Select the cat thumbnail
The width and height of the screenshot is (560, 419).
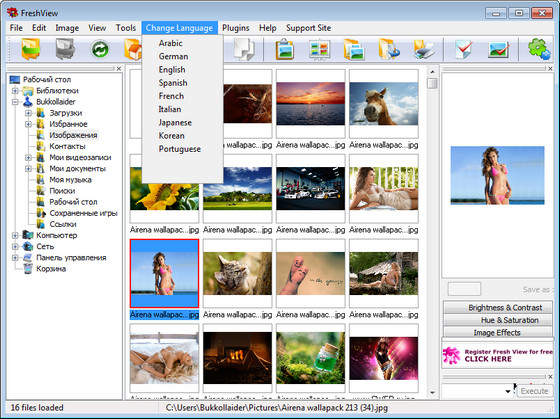point(237,273)
